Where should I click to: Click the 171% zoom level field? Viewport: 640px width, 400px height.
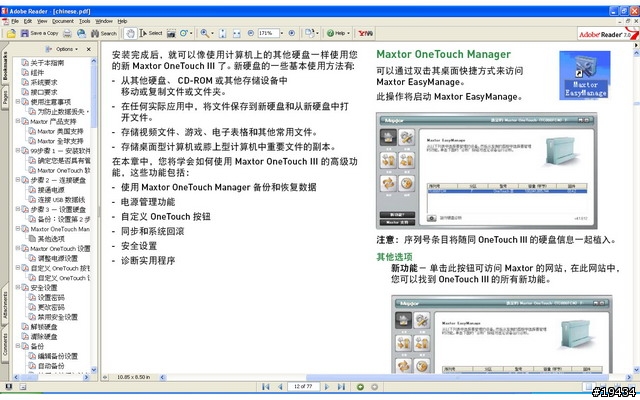pyautogui.click(x=268, y=33)
